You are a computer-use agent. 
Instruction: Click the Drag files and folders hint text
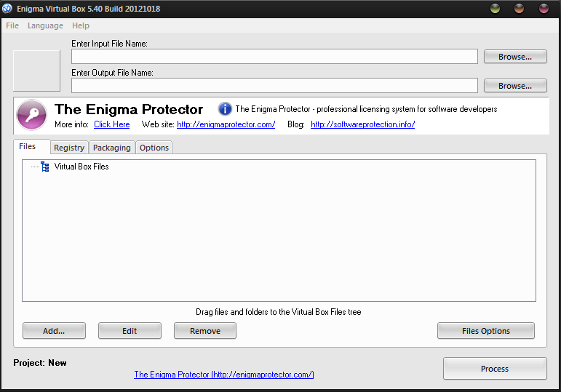(x=279, y=312)
